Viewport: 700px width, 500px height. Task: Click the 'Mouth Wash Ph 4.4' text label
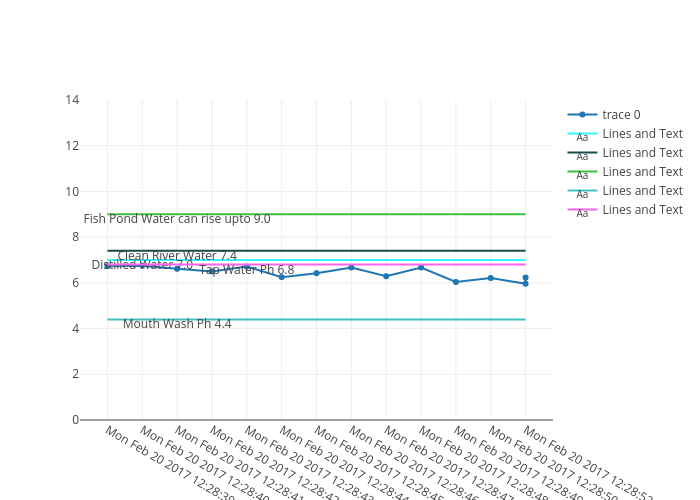click(x=177, y=324)
